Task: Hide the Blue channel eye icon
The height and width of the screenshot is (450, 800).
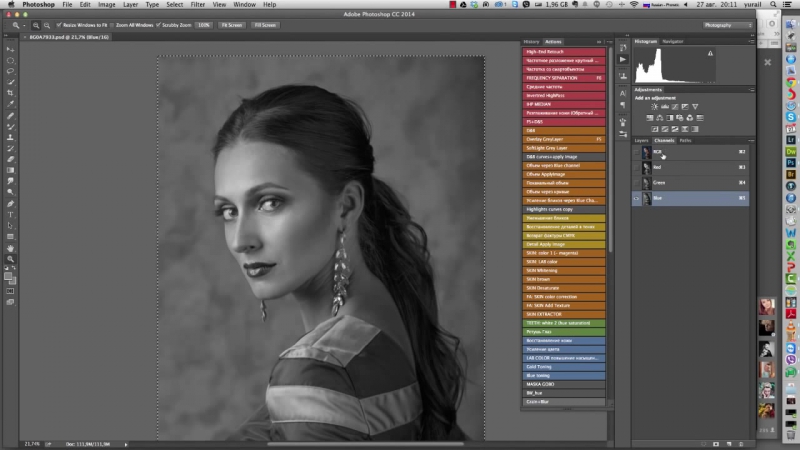Action: point(637,199)
